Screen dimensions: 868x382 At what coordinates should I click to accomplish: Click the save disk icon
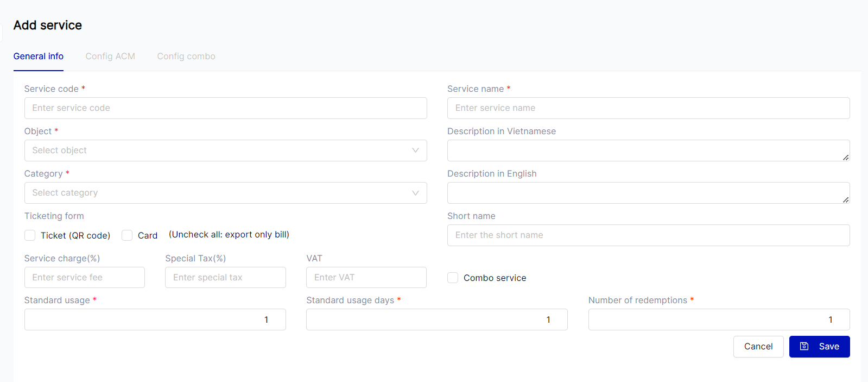[x=804, y=346]
